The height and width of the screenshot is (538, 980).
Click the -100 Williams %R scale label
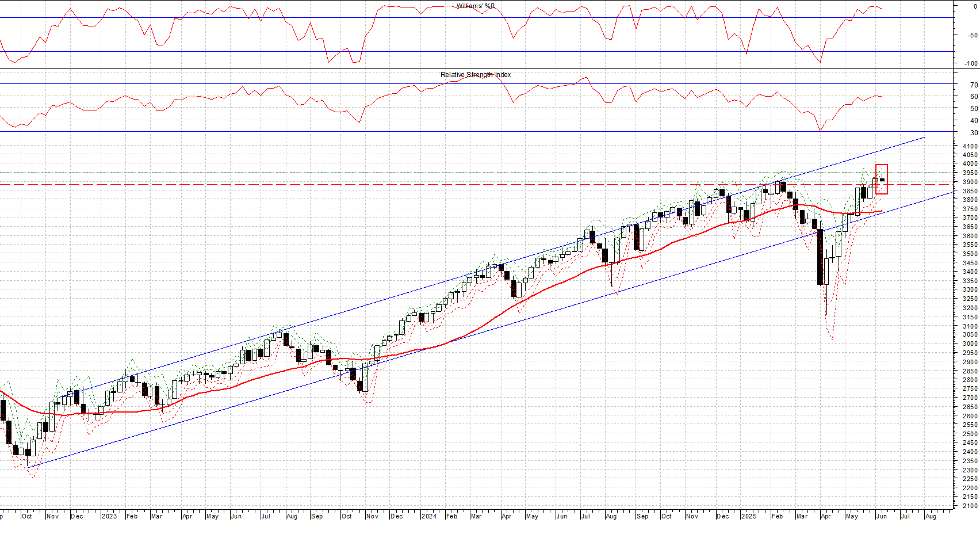970,63
